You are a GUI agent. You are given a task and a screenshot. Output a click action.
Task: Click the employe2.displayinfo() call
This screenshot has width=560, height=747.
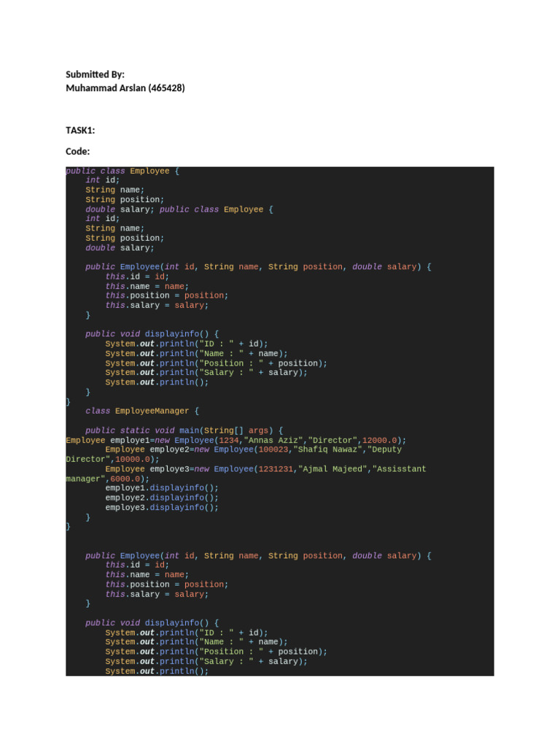click(x=162, y=498)
